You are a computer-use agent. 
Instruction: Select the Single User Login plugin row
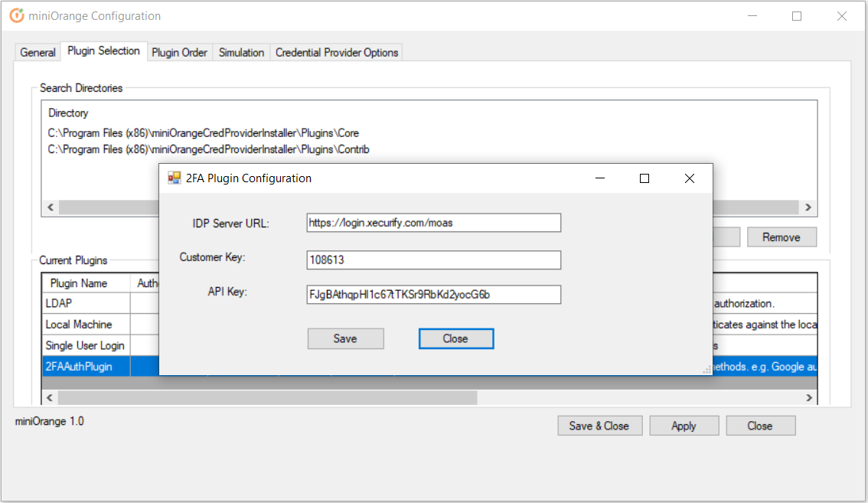(x=86, y=346)
